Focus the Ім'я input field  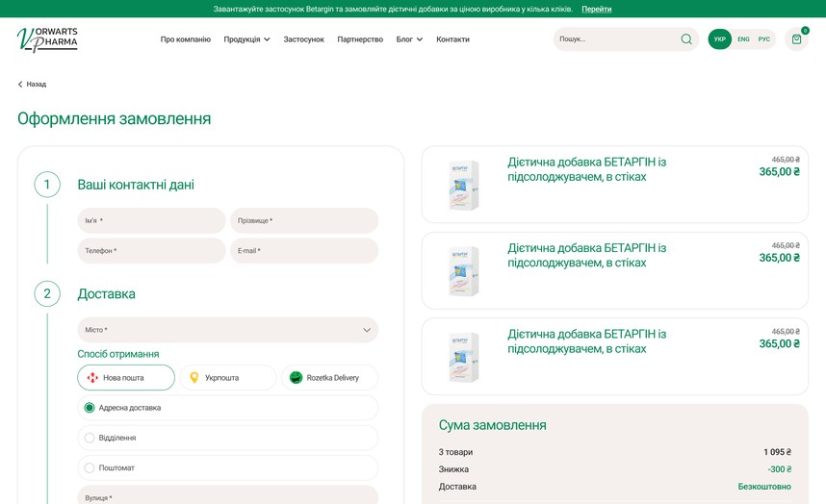(151, 220)
